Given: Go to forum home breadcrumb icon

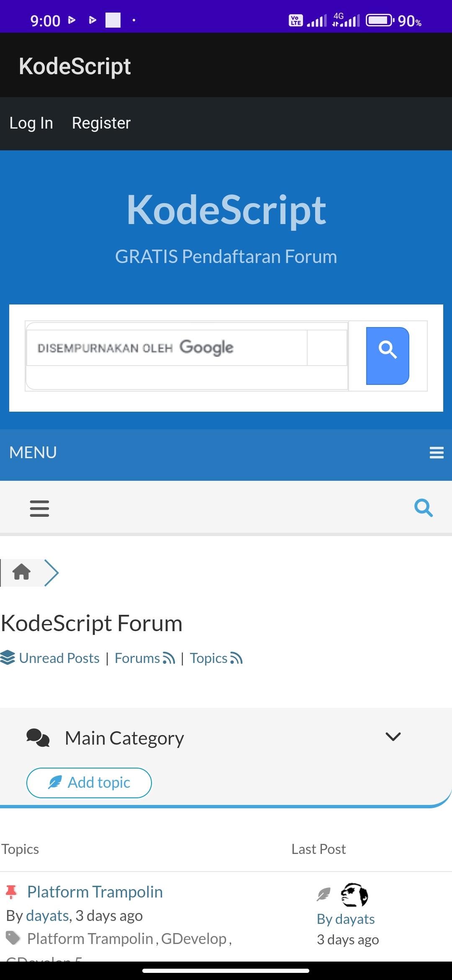Looking at the screenshot, I should pos(21,572).
